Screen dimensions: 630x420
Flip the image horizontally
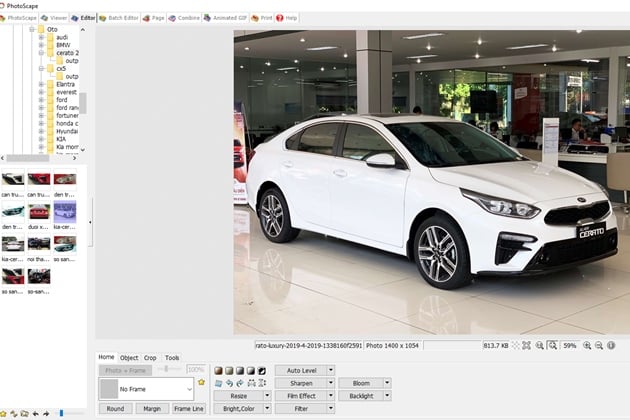point(252,383)
